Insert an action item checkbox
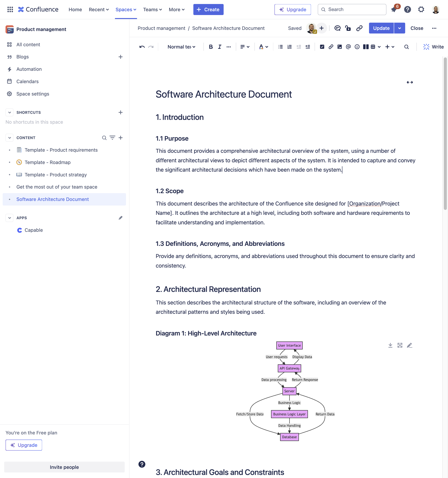 [x=322, y=47]
